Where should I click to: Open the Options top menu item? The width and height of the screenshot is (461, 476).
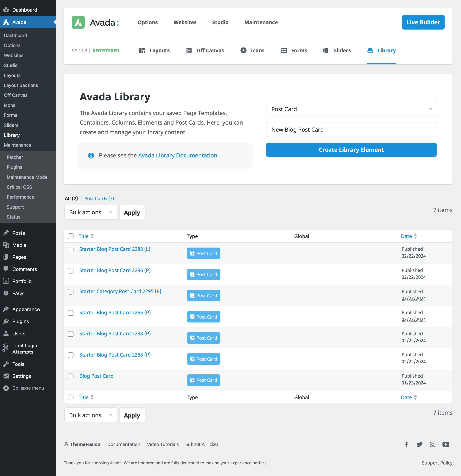[148, 22]
